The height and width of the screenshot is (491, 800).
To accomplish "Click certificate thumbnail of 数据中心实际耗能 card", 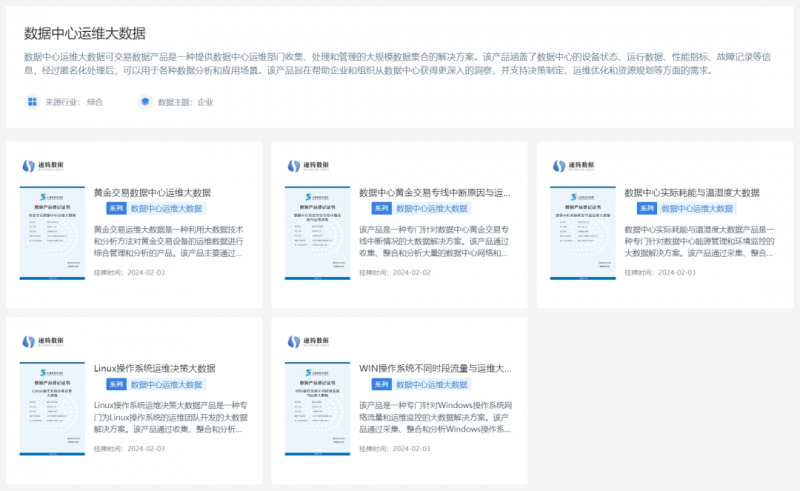I will coord(583,231).
